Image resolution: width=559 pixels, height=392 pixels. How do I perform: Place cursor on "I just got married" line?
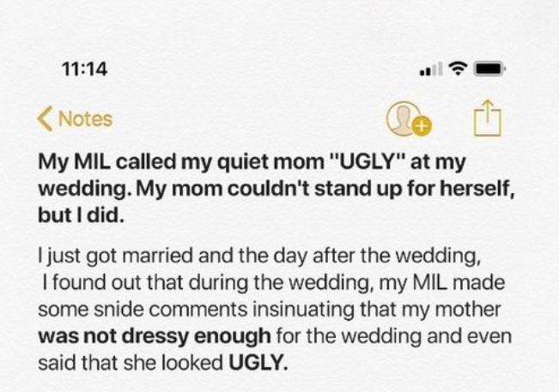(260, 256)
